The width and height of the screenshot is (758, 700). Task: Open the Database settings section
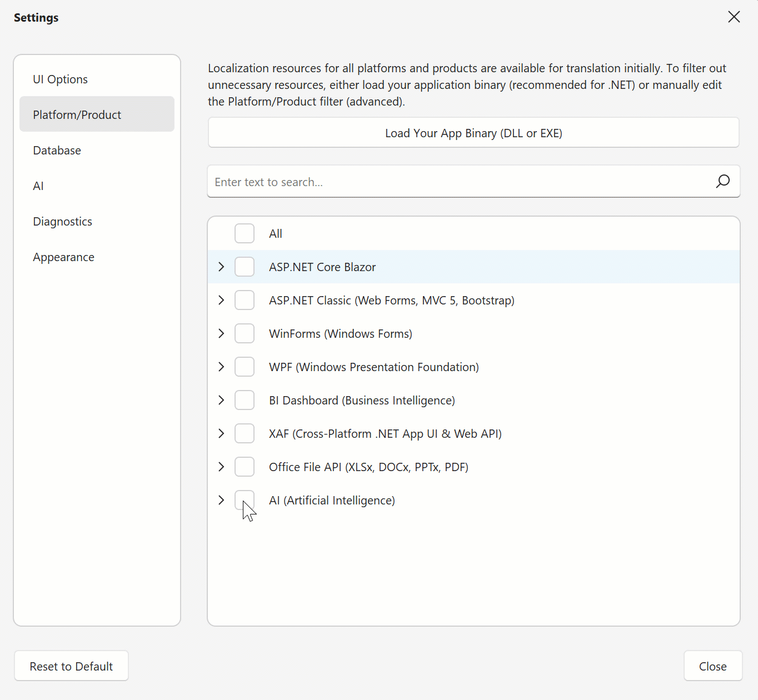click(97, 150)
